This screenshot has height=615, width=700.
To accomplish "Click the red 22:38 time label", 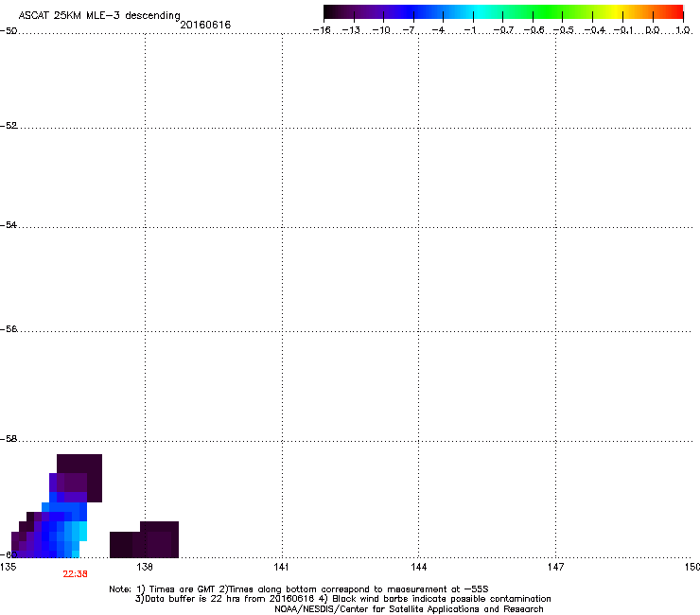I will pos(75,574).
